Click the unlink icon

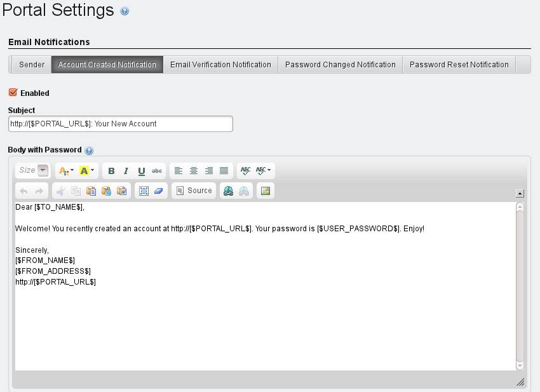(x=243, y=191)
